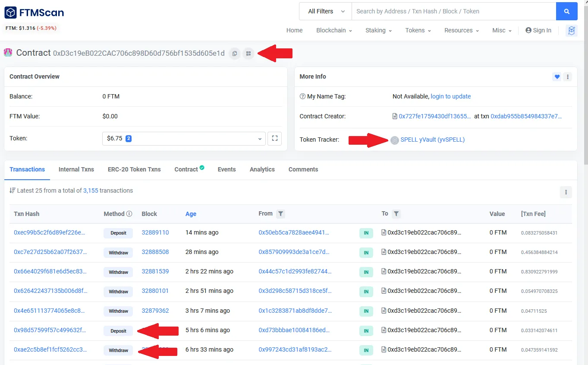Click the Deposit method badge for block 32889110
Screen dimensions: 588x365
coord(118,233)
